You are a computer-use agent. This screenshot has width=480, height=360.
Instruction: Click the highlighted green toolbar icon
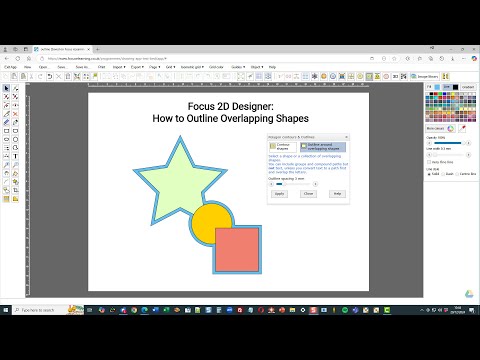[x=369, y=76]
